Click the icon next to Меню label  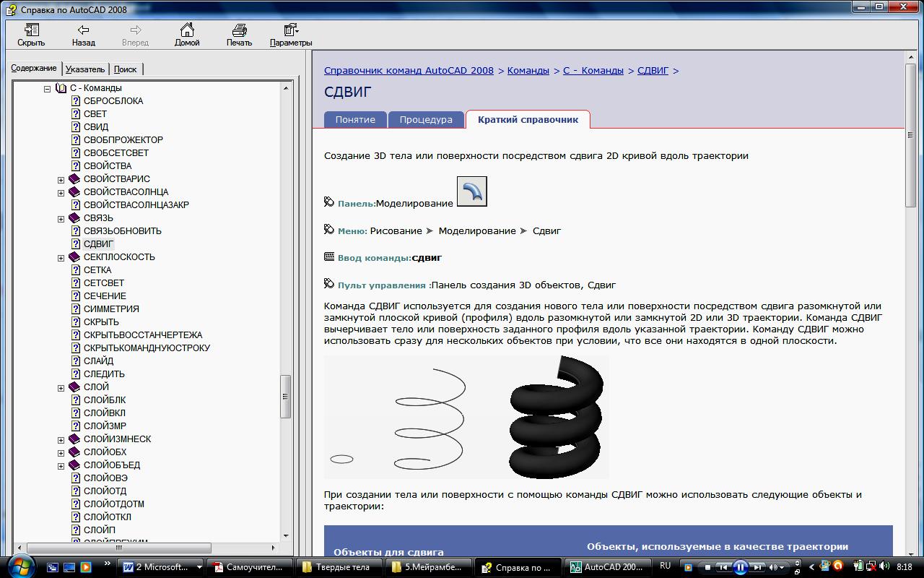[329, 230]
